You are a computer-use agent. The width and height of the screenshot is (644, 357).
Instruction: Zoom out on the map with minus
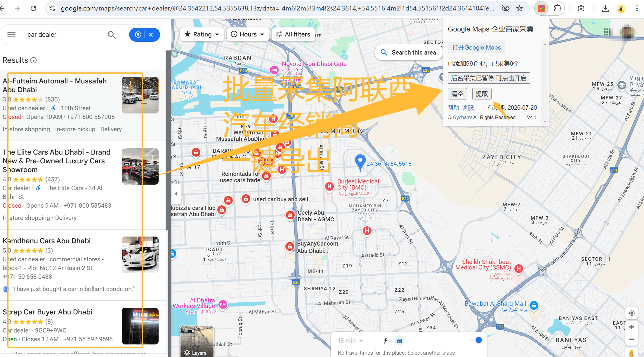(631, 339)
